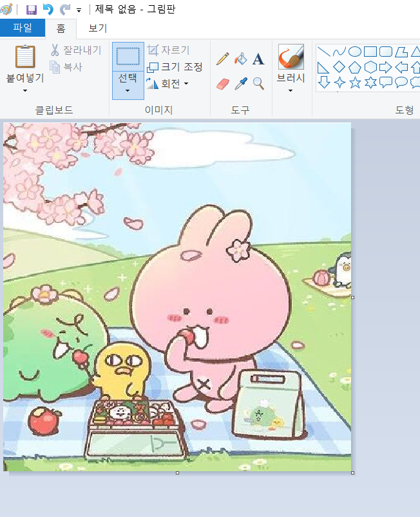Viewport: 420px width, 517px height.
Task: Choose the Rounded rectangle shape
Action: pos(386,52)
